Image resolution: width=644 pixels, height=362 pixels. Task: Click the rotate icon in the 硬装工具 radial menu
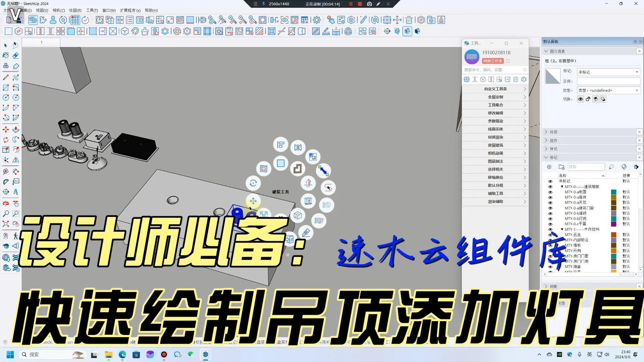click(x=253, y=183)
